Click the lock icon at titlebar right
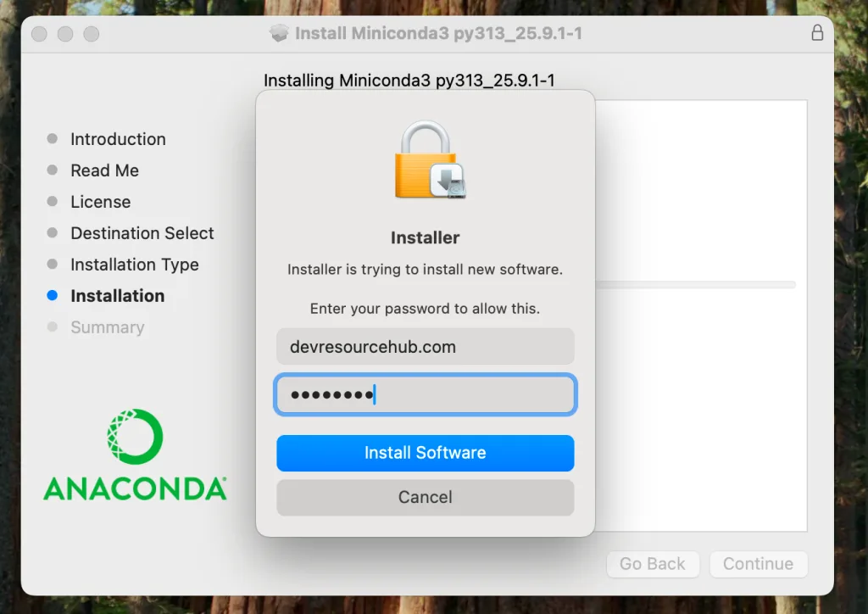 tap(816, 33)
